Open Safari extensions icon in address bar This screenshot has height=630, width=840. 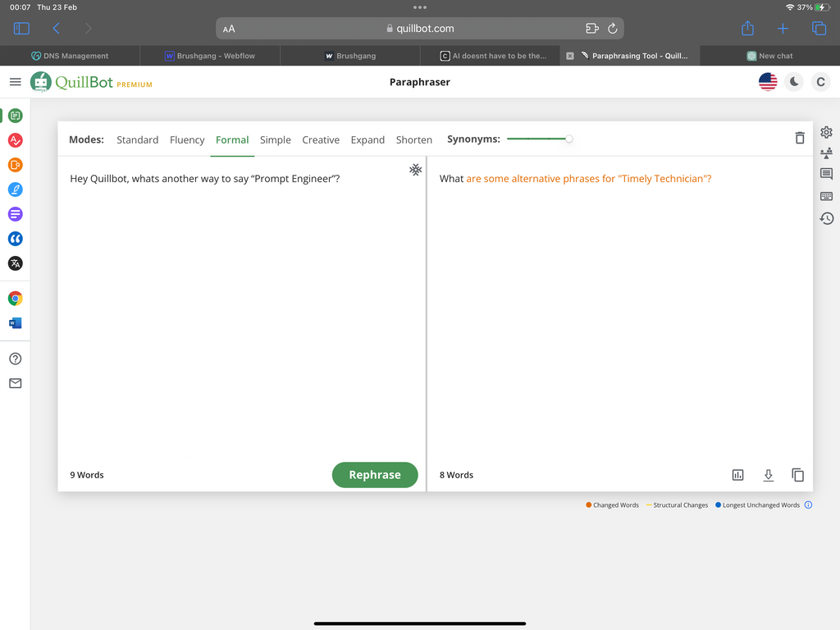(x=592, y=29)
